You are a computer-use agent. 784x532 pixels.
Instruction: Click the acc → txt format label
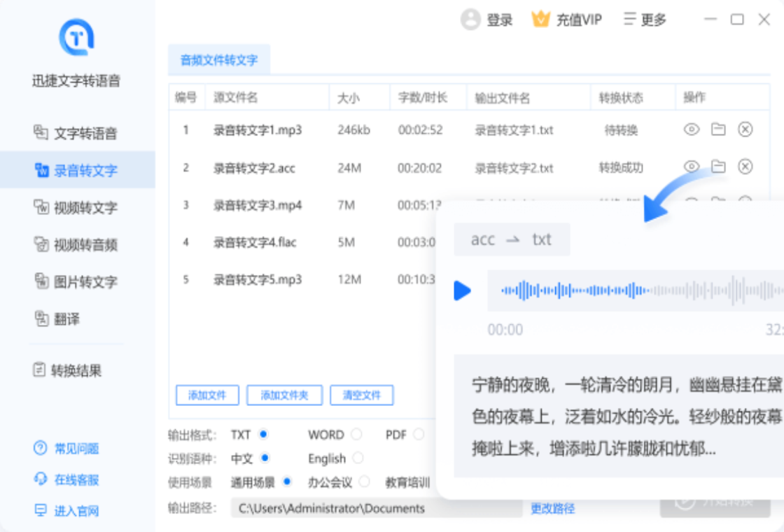[x=512, y=239]
